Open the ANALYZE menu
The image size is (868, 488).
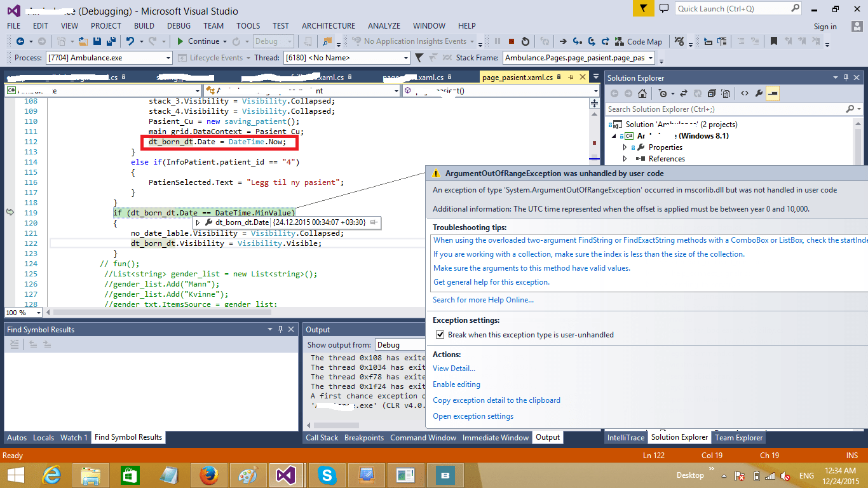384,26
